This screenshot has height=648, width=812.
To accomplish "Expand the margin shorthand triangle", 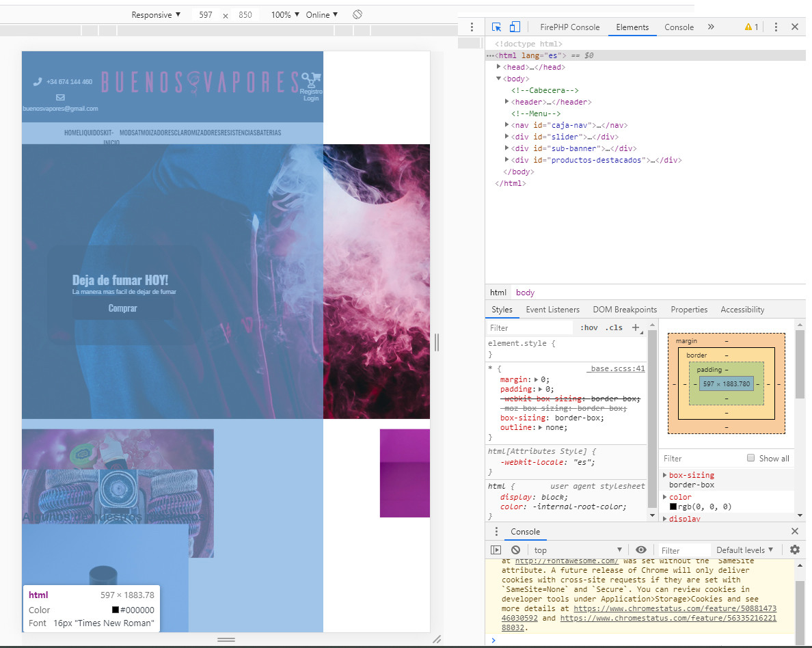I will 537,379.
